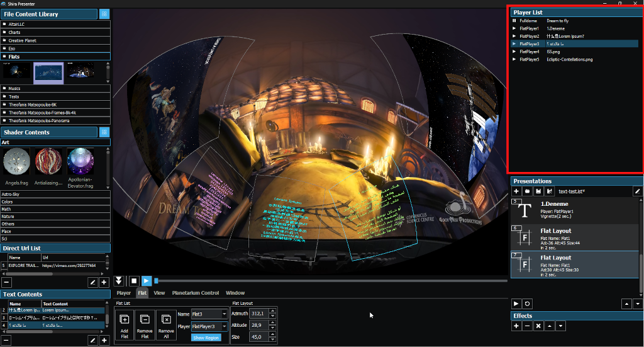Select the Art shader category header
644x347 pixels.
point(55,142)
